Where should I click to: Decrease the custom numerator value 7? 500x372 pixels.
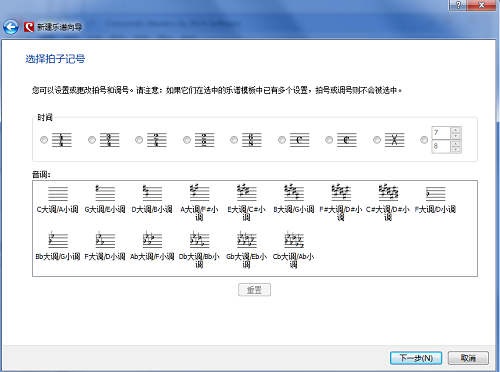click(456, 136)
